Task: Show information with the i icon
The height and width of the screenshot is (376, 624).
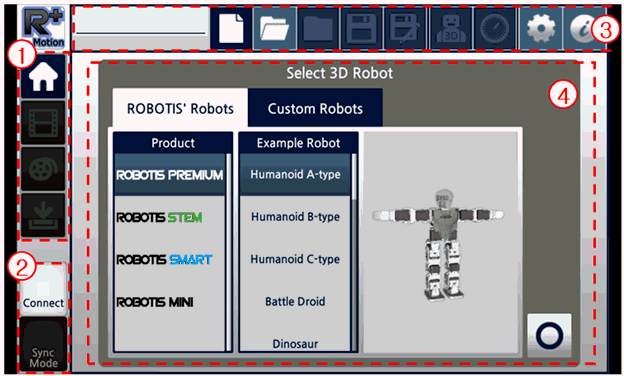Action: click(x=583, y=29)
